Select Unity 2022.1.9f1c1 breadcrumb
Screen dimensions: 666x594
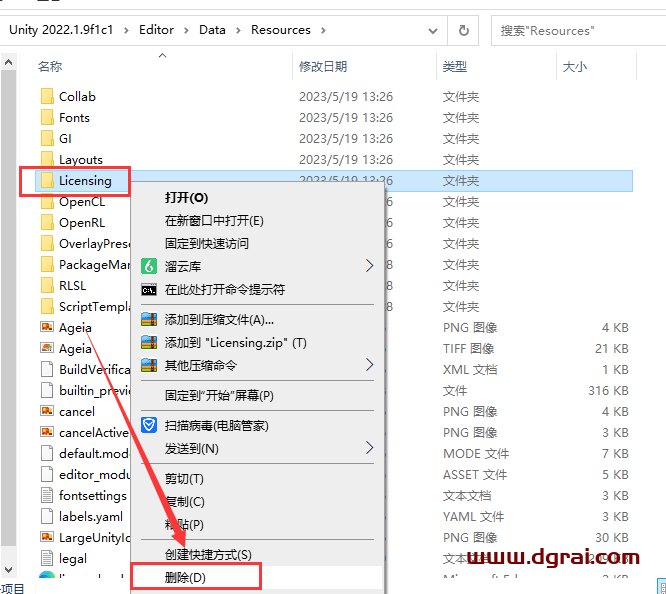coord(61,30)
